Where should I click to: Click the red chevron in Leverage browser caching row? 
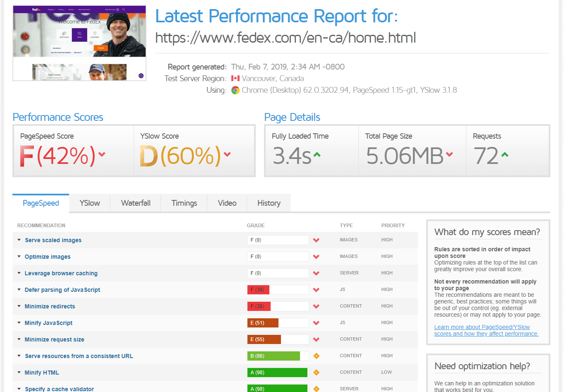pos(316,273)
